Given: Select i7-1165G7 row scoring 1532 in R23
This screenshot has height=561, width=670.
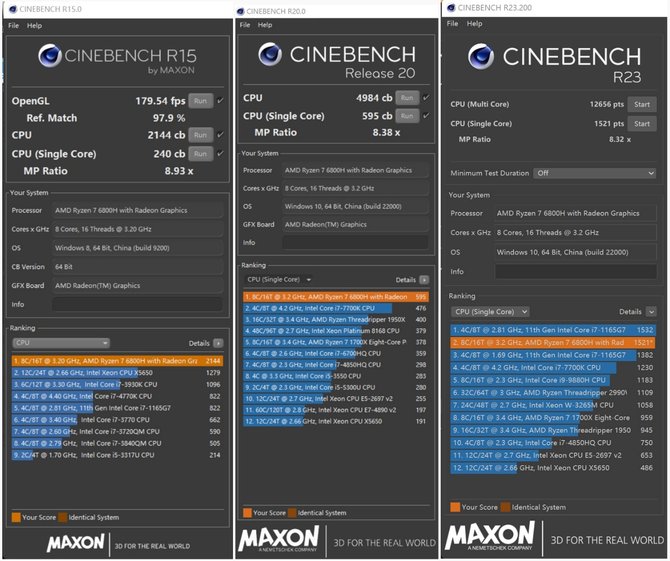Looking at the screenshot, I should 553,330.
